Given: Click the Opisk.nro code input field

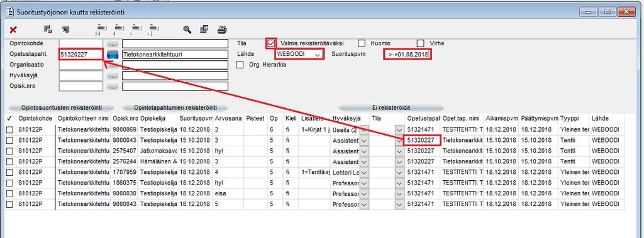Looking at the screenshot, I should pos(81,87).
